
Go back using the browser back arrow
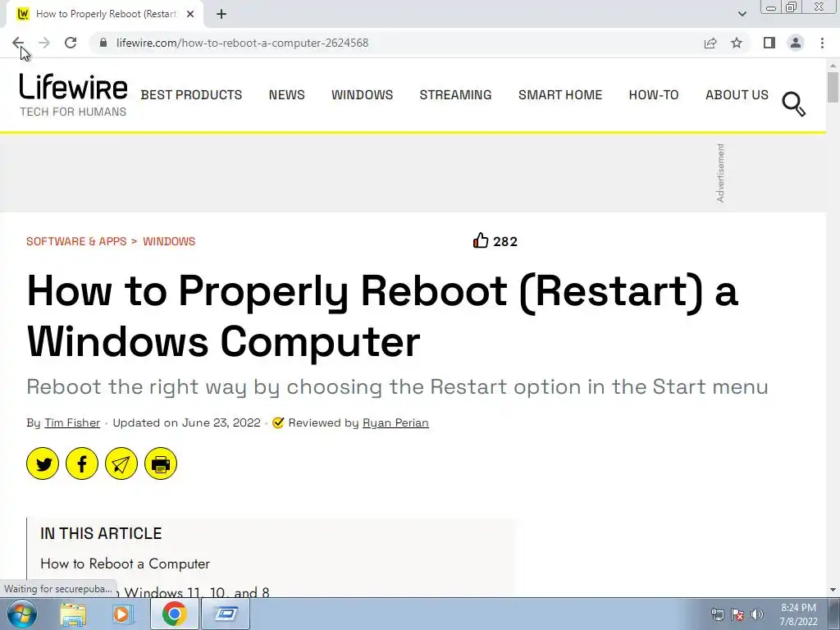pyautogui.click(x=18, y=43)
